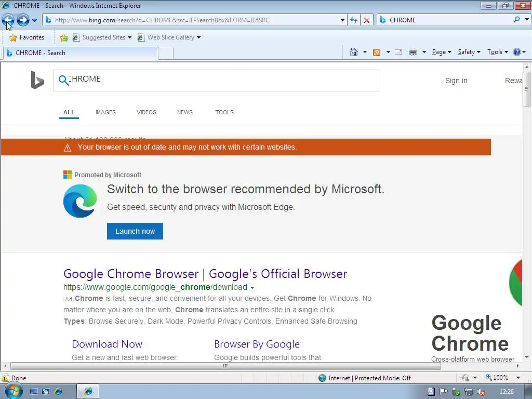The image size is (532, 399).
Task: Click the Microsoft Edge logo
Action: click(80, 201)
